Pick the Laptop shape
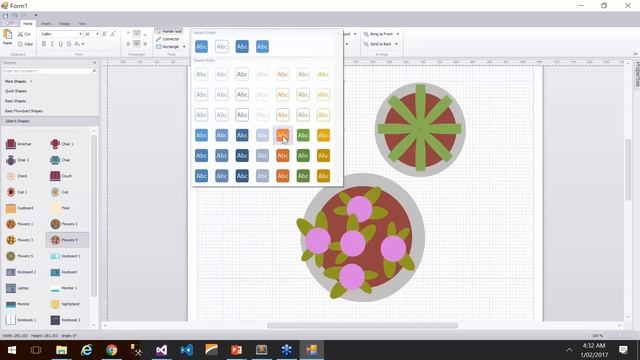The width and height of the screenshot is (640, 360). [18, 288]
